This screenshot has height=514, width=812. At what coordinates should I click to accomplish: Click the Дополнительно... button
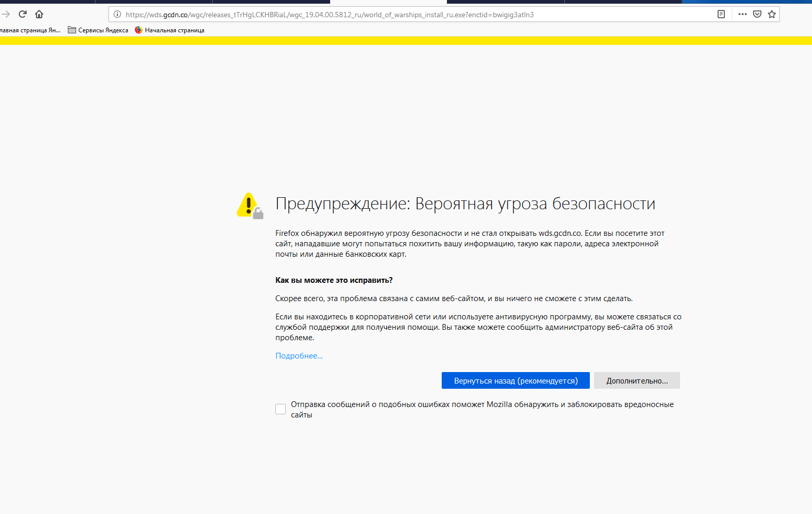[637, 380]
